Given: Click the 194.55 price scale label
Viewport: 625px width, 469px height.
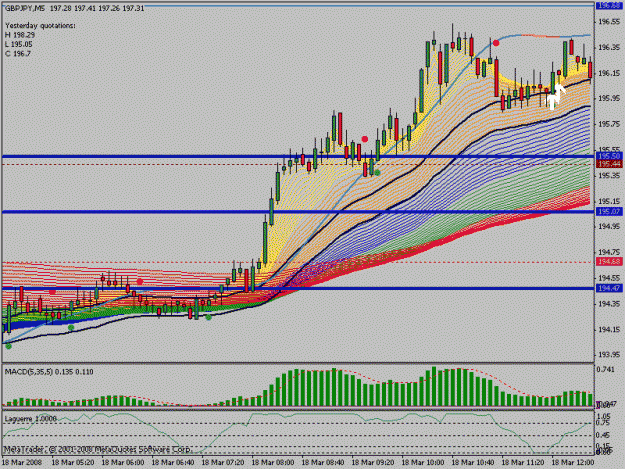Looking at the screenshot, I should point(609,278).
